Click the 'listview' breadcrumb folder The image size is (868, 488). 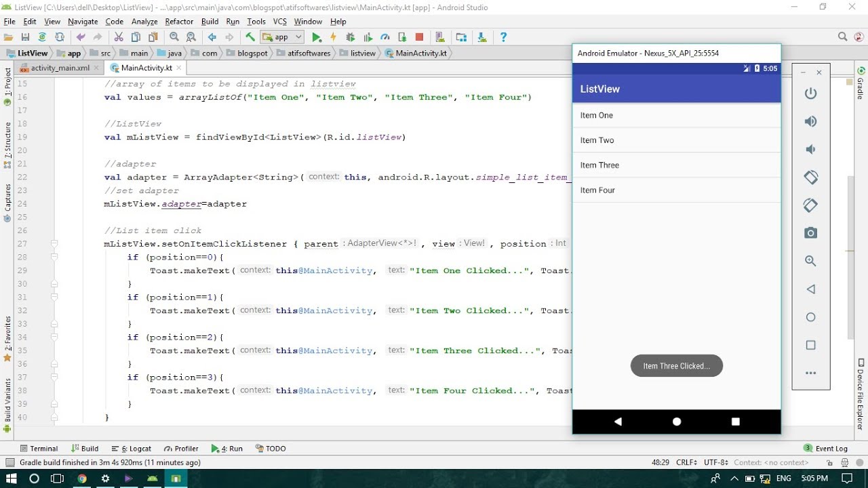(357, 53)
